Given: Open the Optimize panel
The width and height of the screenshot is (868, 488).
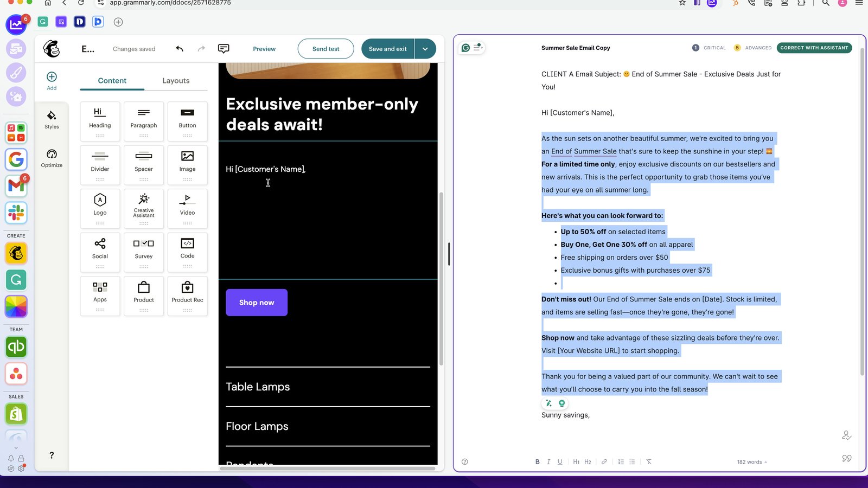Looking at the screenshot, I should coord(52,158).
